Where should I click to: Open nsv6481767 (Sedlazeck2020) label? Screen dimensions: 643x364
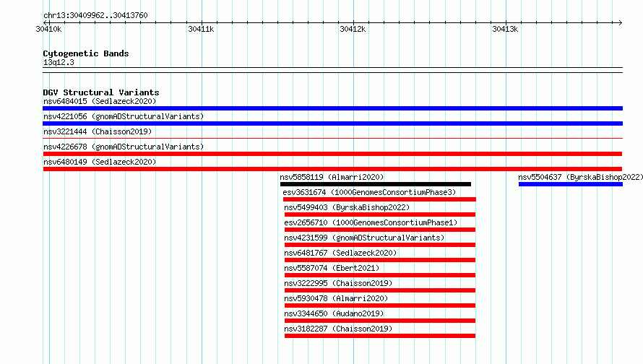coord(340,253)
